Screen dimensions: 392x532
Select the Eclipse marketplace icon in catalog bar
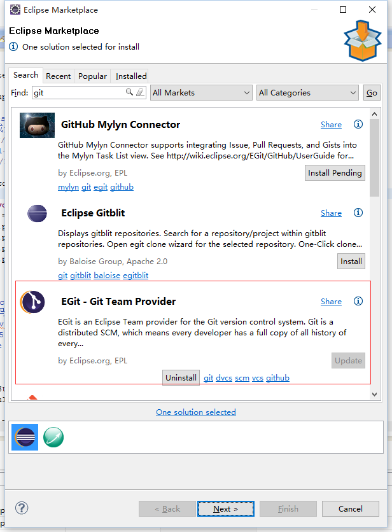25,437
